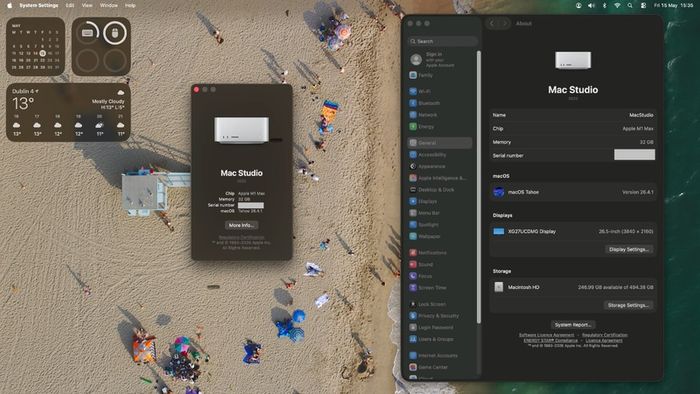Open ENERGY STAR Compliance link
This screenshot has width=700, height=394.
click(550, 340)
